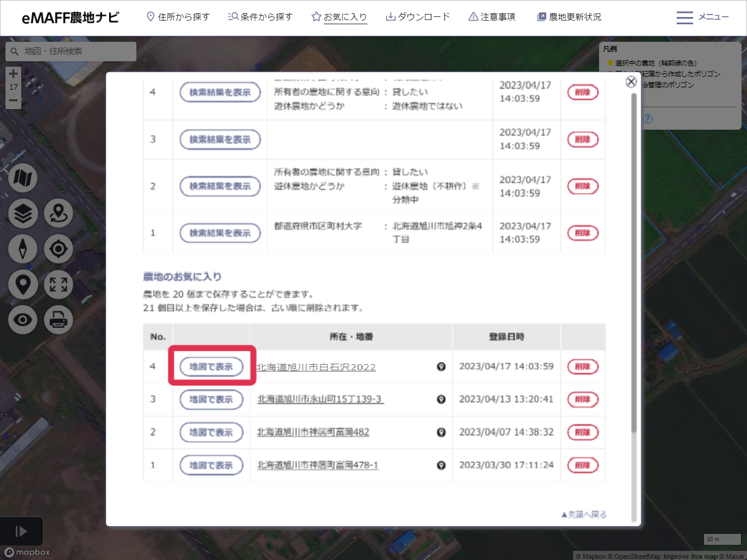Click the current location target icon
Image resolution: width=747 pixels, height=560 pixels.
tap(58, 249)
